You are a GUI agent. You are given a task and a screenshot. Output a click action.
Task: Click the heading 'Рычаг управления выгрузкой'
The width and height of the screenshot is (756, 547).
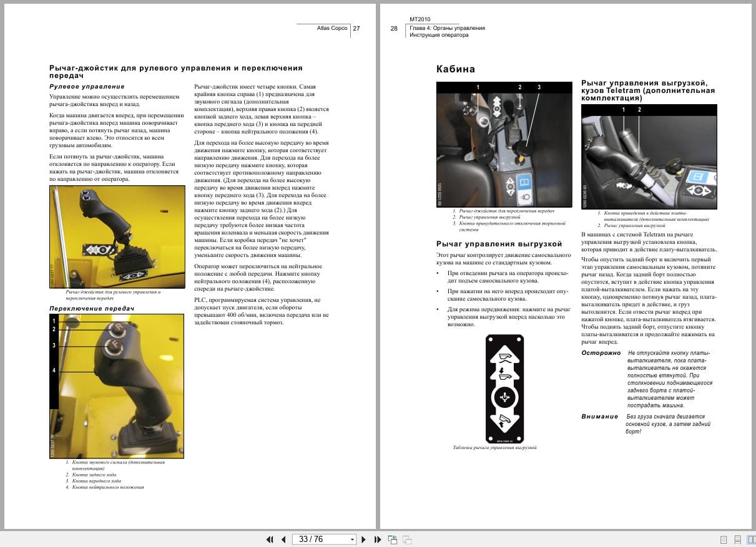[499, 244]
